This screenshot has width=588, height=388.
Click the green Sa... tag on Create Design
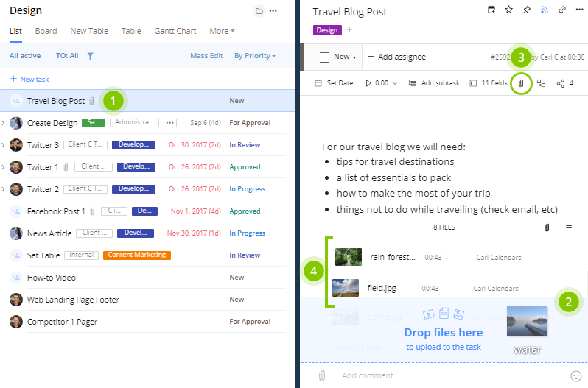coord(94,122)
